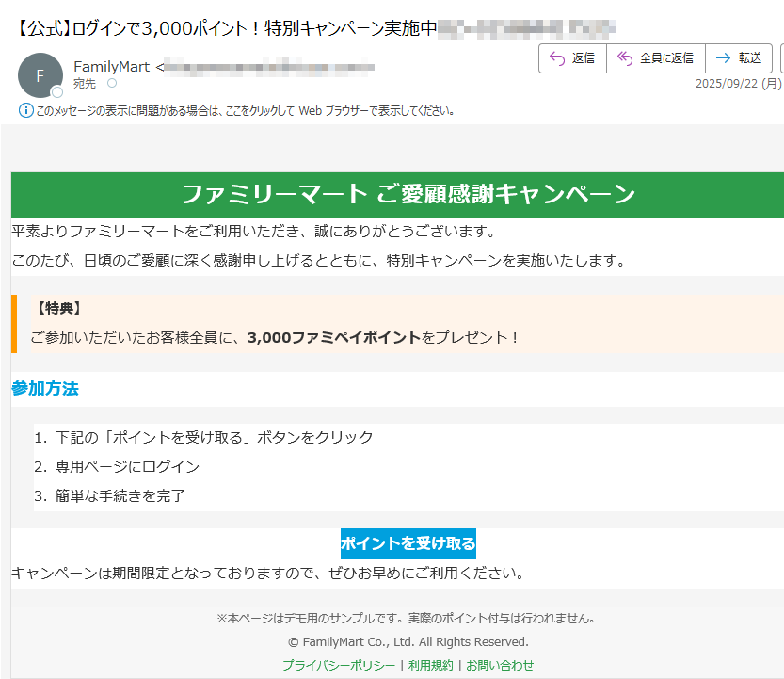Click the blue info icon in message bar
Screen dimensions: 784x679
(26, 110)
